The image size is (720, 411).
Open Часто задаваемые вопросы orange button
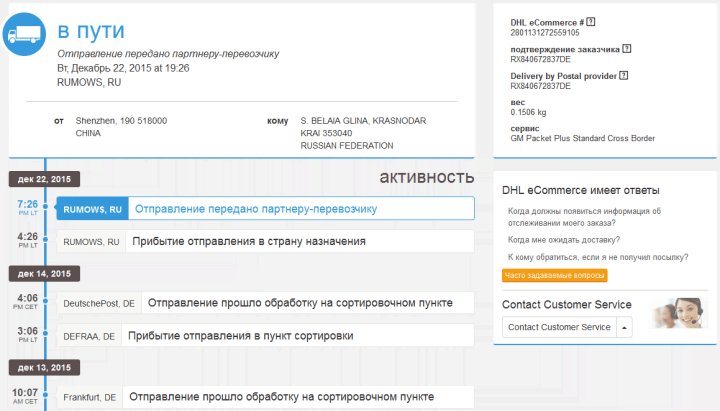point(555,275)
